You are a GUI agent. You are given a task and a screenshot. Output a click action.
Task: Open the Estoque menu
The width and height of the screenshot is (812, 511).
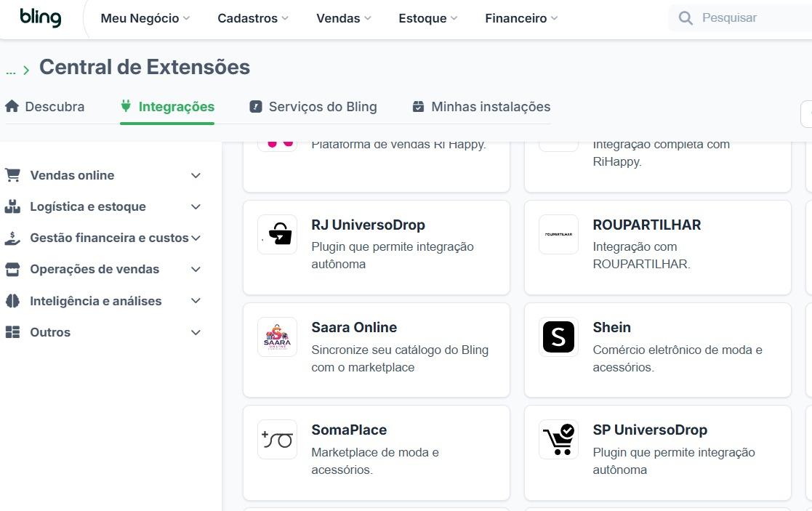(x=427, y=18)
